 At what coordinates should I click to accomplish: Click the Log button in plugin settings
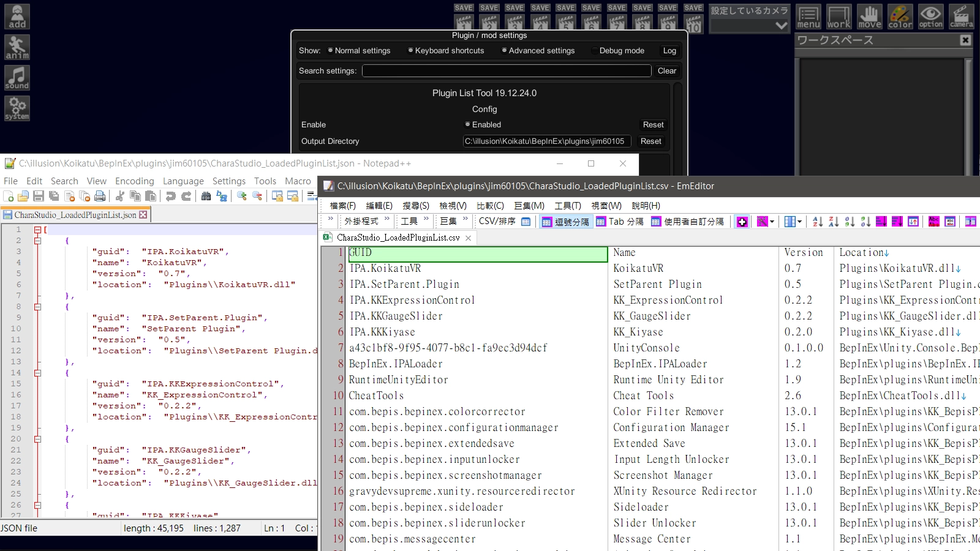pyautogui.click(x=669, y=51)
